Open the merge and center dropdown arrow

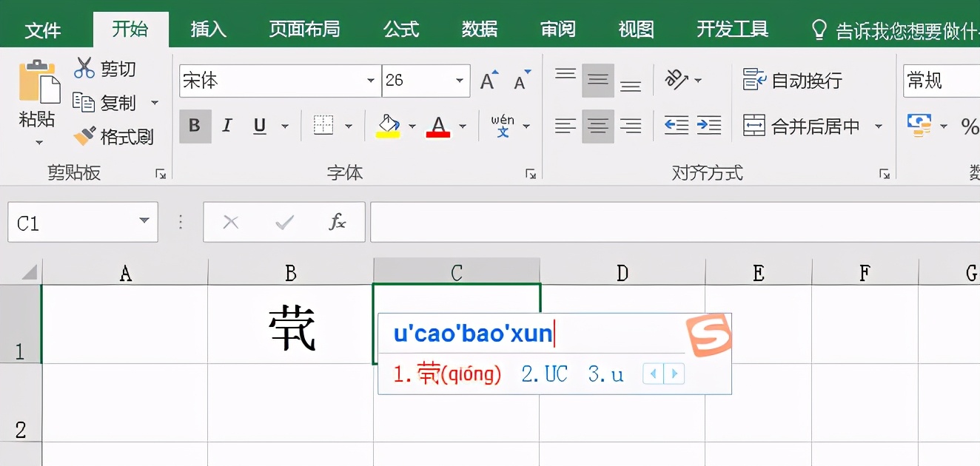879,126
